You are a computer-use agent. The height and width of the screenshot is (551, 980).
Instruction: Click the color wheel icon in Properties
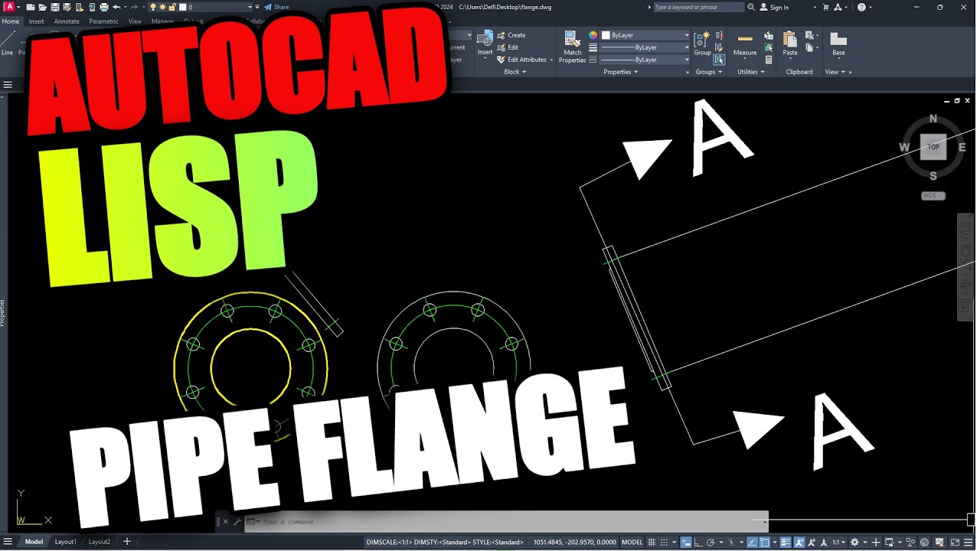coord(593,35)
